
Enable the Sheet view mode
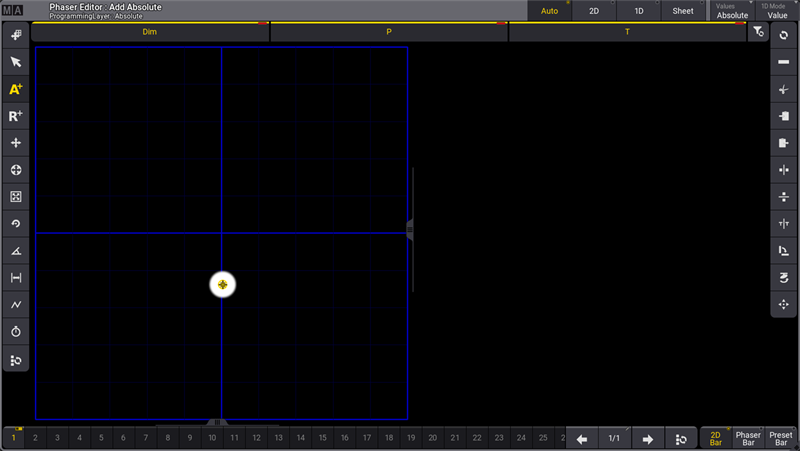pos(683,11)
